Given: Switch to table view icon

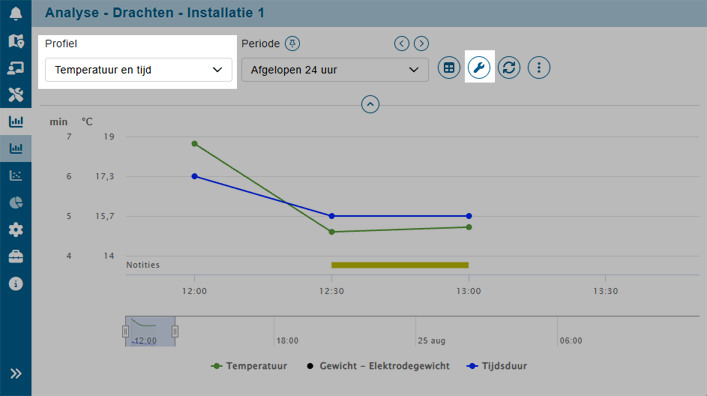Looking at the screenshot, I should (x=449, y=68).
